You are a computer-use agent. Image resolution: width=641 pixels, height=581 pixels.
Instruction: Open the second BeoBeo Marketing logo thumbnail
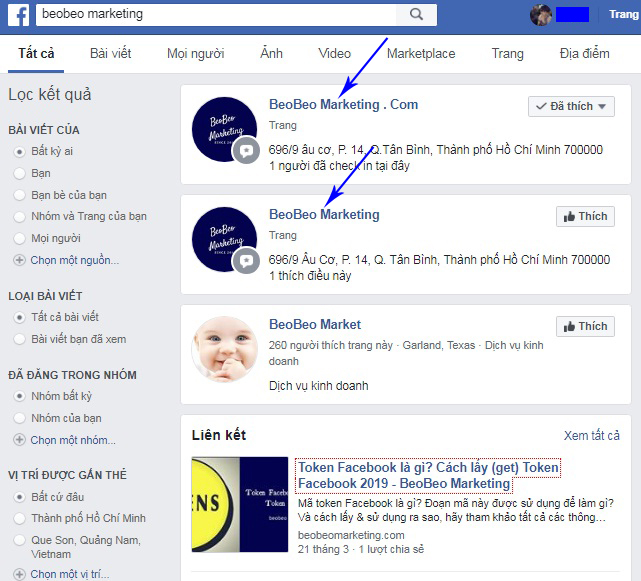[224, 240]
